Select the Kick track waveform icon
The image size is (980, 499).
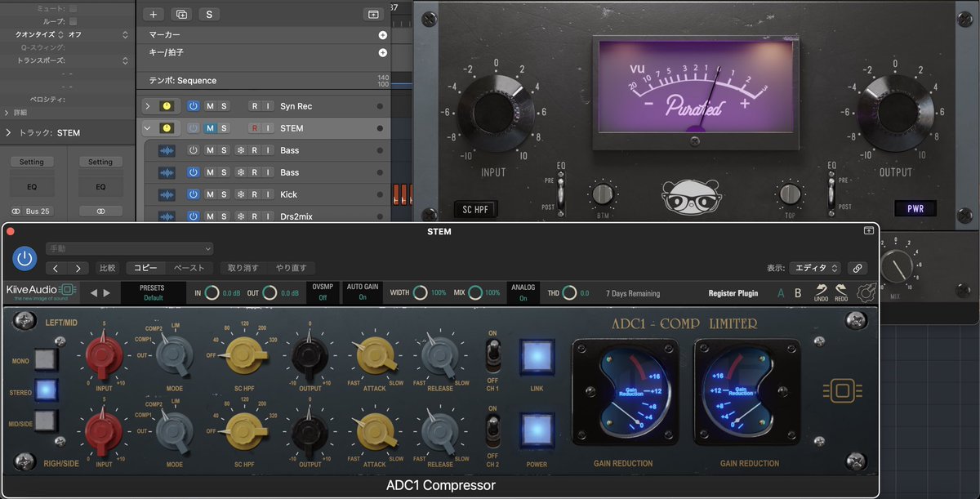click(167, 194)
